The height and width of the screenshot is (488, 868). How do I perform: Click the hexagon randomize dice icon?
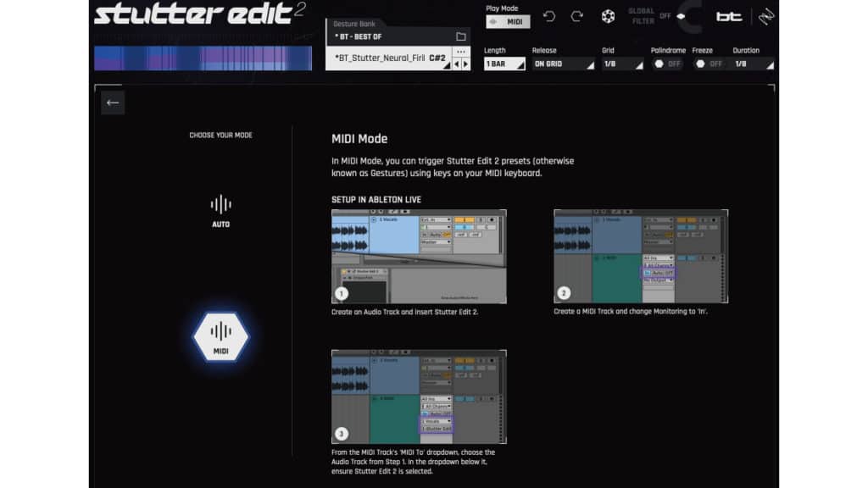608,17
